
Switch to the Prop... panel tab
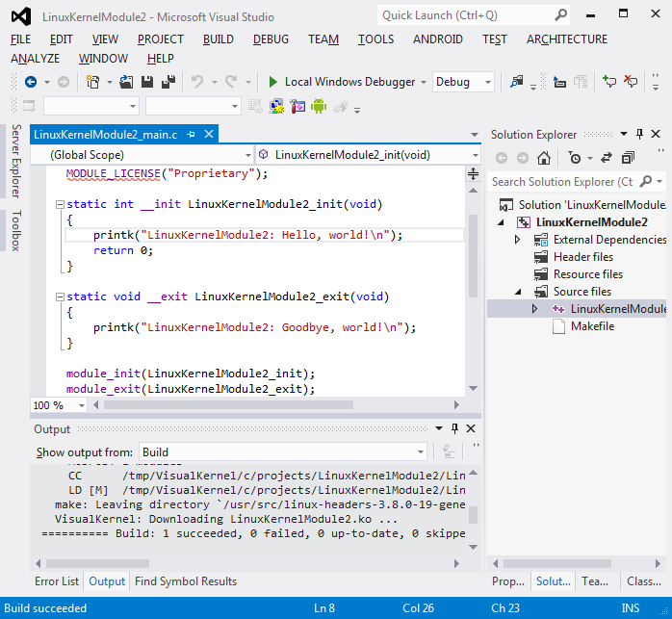click(x=508, y=581)
